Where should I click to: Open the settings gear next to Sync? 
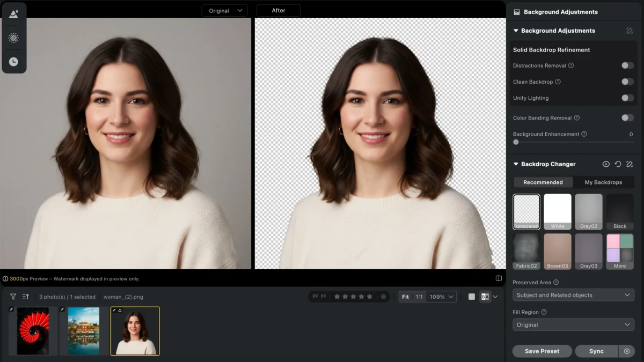coord(626,351)
